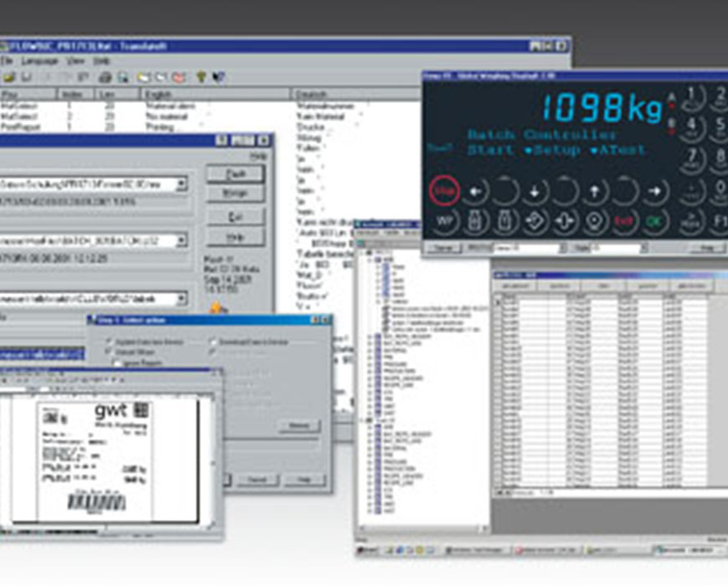The height and width of the screenshot is (586, 728).
Task: Open the Language menu
Action: (x=38, y=62)
